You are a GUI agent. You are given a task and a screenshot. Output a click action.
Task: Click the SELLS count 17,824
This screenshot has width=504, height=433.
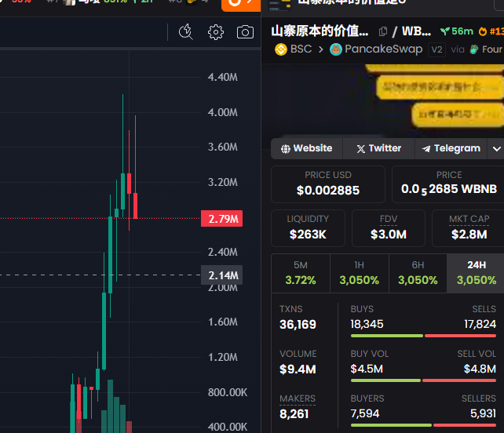(x=480, y=324)
